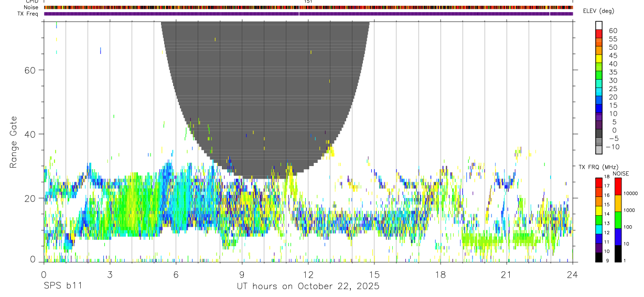Click the "55" label on the ELEV scale
Viewport: 644px width, 297px height.
[613, 39]
